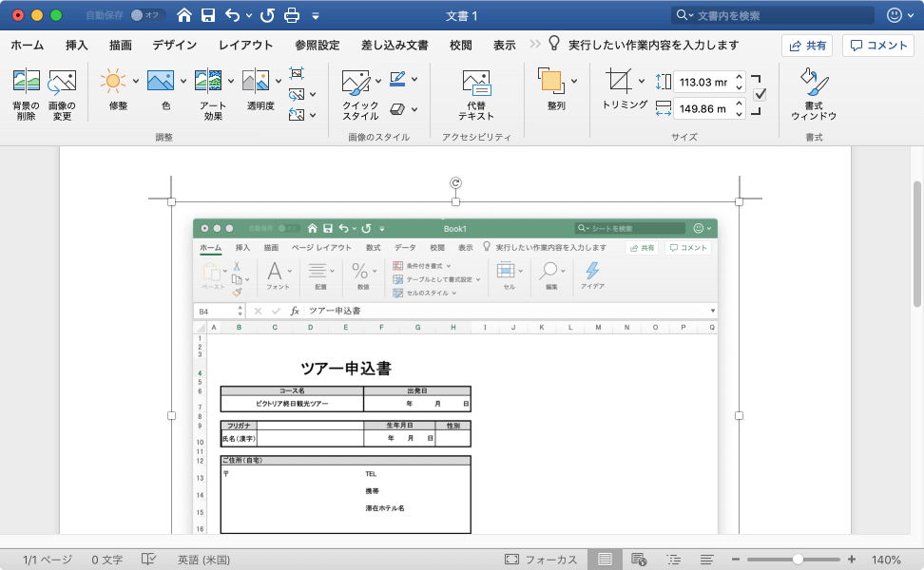Viewport: 924px width, 570px height.
Task: Open the Home (ホーム) tab
Action: click(x=28, y=45)
